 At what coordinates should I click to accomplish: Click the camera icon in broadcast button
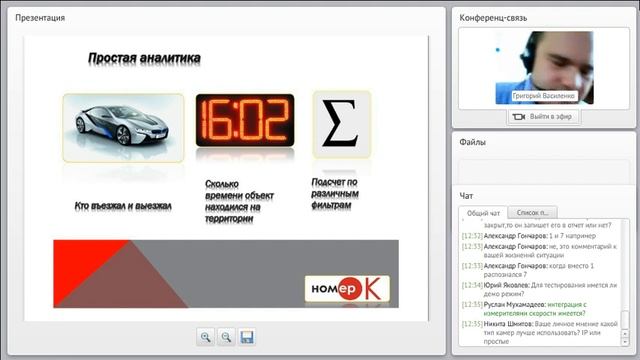coord(519,117)
